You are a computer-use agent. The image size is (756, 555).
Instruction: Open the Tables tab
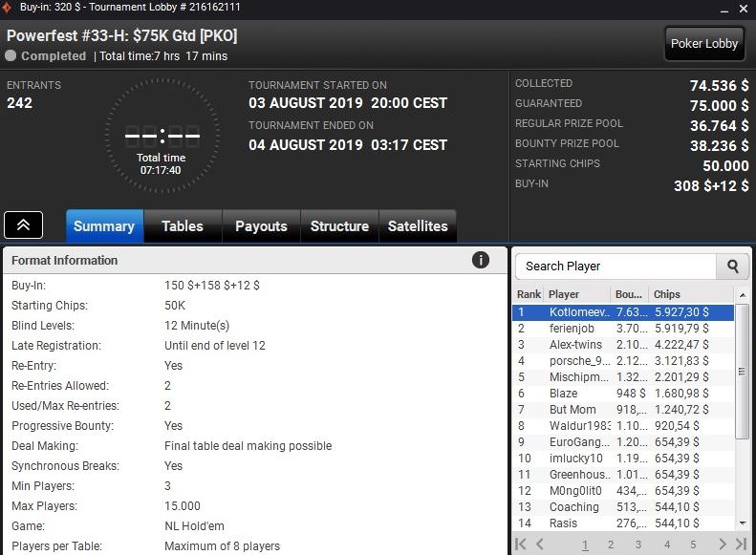(x=183, y=226)
